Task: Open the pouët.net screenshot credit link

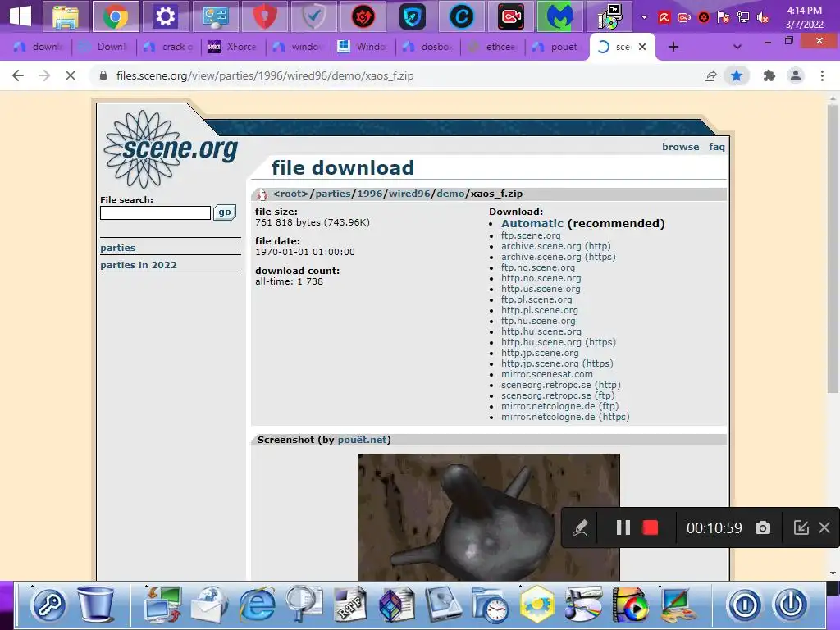Action: pyautogui.click(x=362, y=440)
